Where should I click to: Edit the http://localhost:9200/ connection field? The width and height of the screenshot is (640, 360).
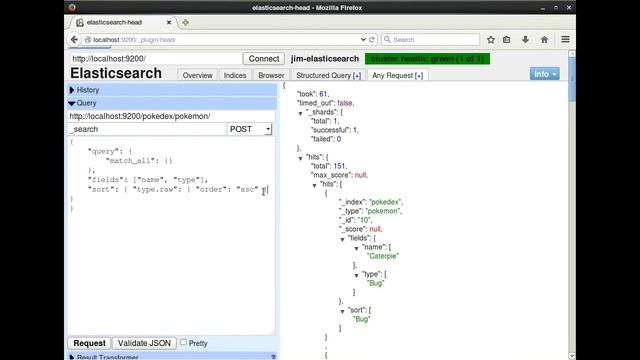tap(156, 59)
